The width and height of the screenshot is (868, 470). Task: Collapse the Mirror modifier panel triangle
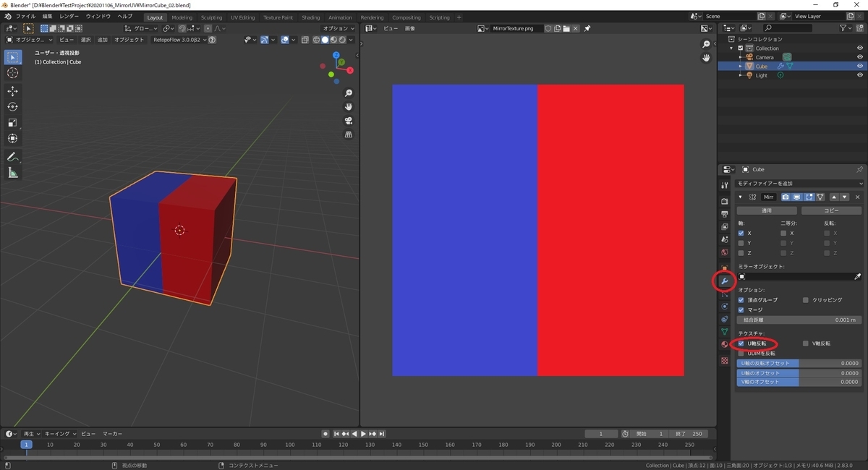(x=741, y=197)
